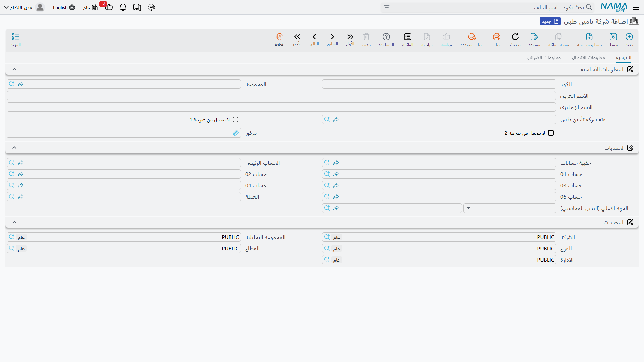Open the AI chat headset icon in header
The height and width of the screenshot is (362, 644).
coord(151,7)
